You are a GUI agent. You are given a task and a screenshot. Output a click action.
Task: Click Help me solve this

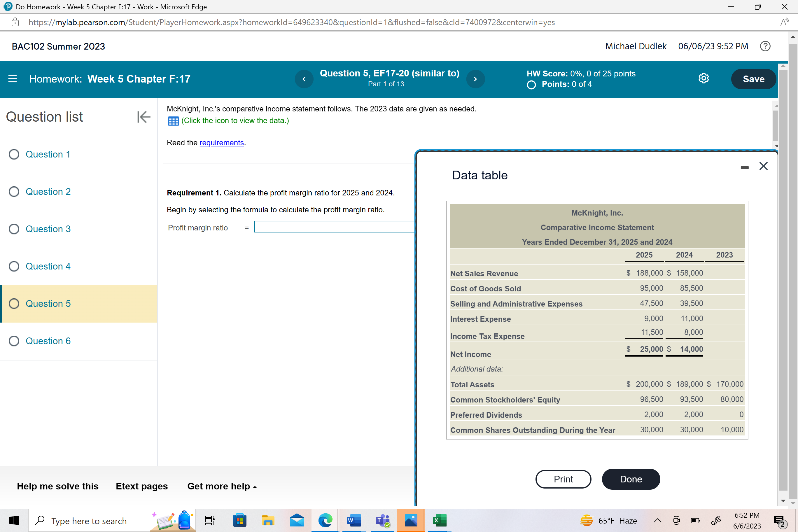pos(58,486)
